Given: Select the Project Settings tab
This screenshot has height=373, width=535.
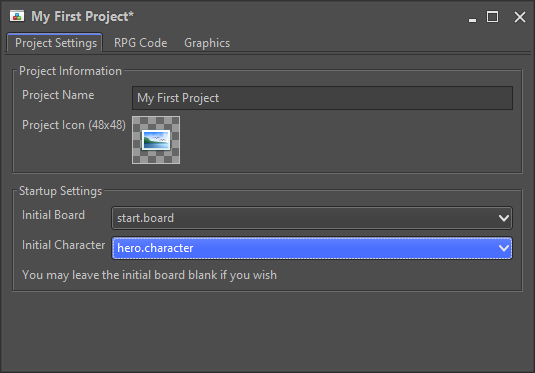Looking at the screenshot, I should click(55, 43).
